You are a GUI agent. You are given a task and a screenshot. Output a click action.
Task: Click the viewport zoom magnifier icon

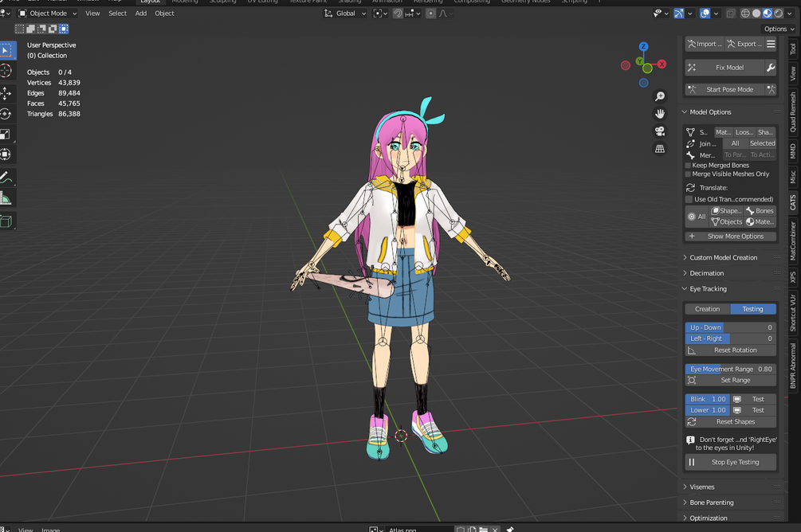660,96
